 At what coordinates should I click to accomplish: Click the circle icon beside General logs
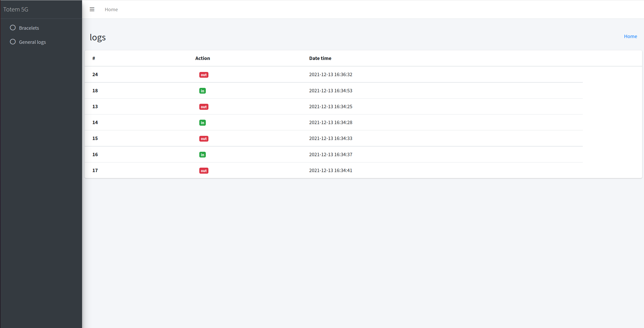(13, 42)
